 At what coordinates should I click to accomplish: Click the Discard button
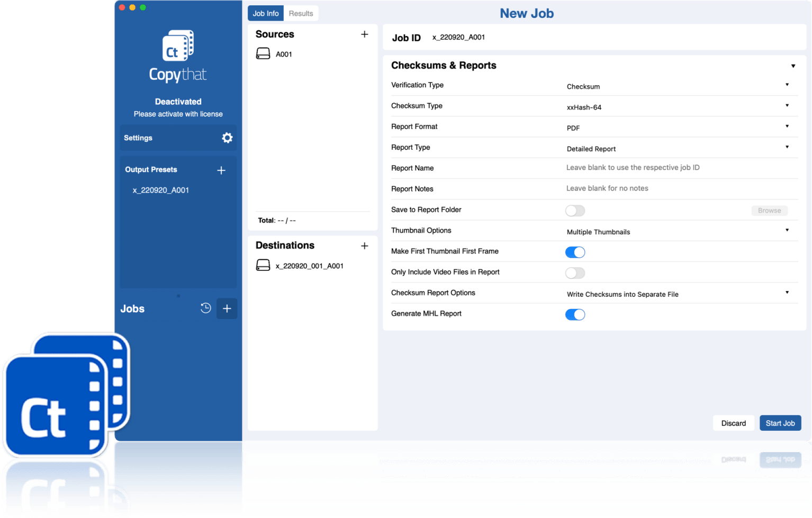coord(733,423)
